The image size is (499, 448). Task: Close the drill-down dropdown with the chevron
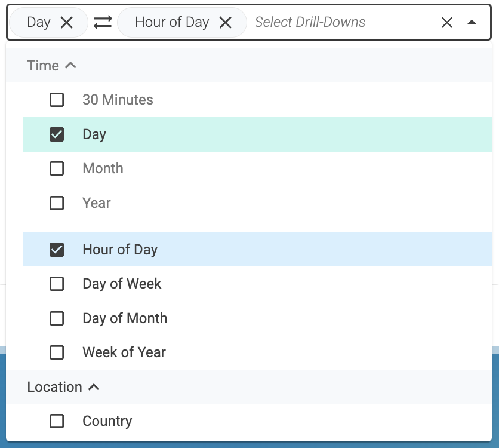[472, 22]
